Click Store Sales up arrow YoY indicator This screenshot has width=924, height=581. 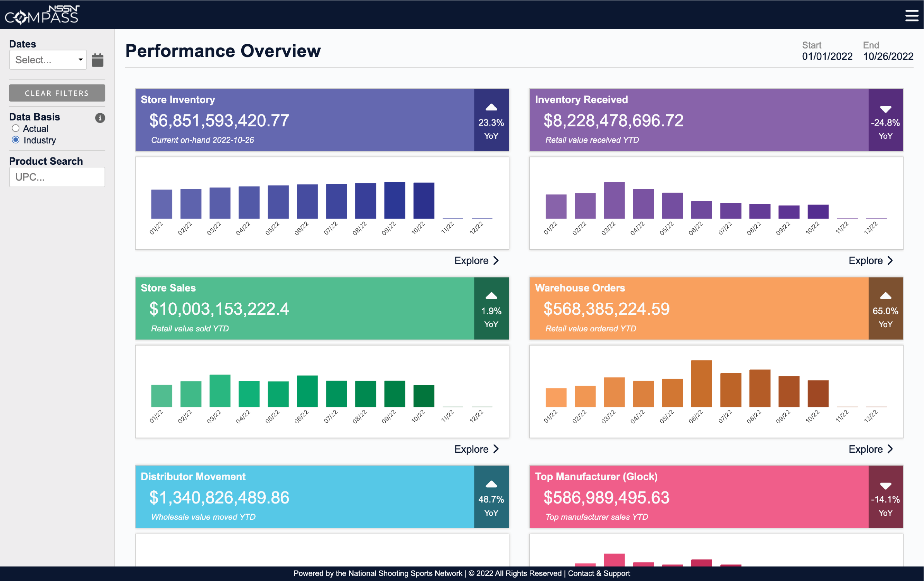pos(491,296)
